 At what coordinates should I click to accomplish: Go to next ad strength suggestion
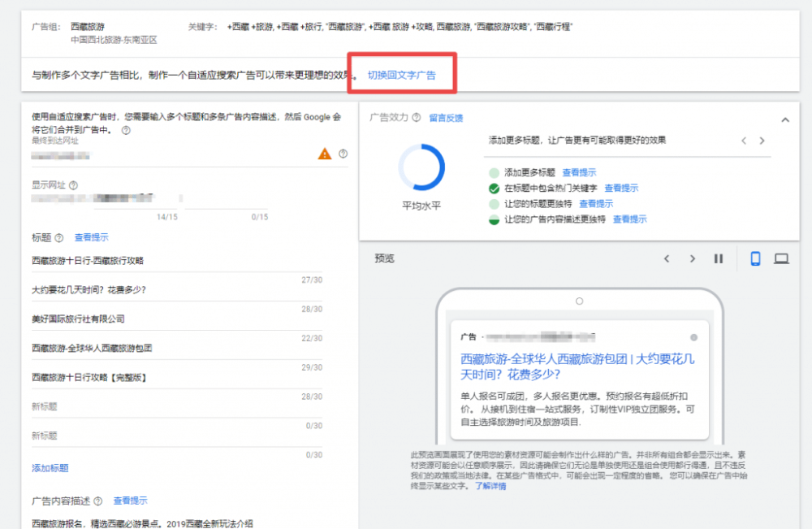[x=762, y=141]
